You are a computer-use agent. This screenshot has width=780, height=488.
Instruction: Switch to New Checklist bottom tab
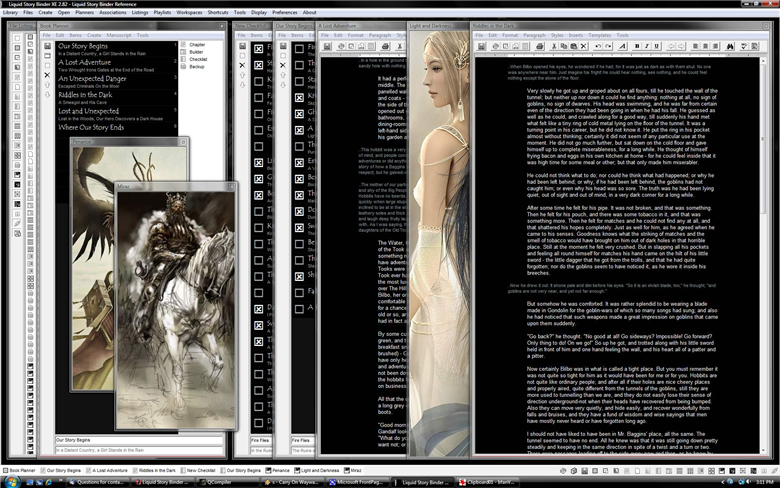(x=197, y=470)
